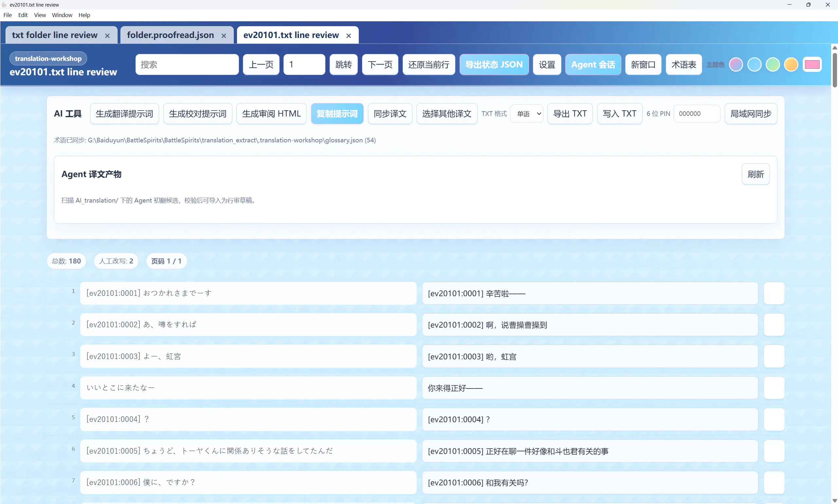The image size is (838, 504).
Task: Open 设置 settings
Action: (x=547, y=64)
